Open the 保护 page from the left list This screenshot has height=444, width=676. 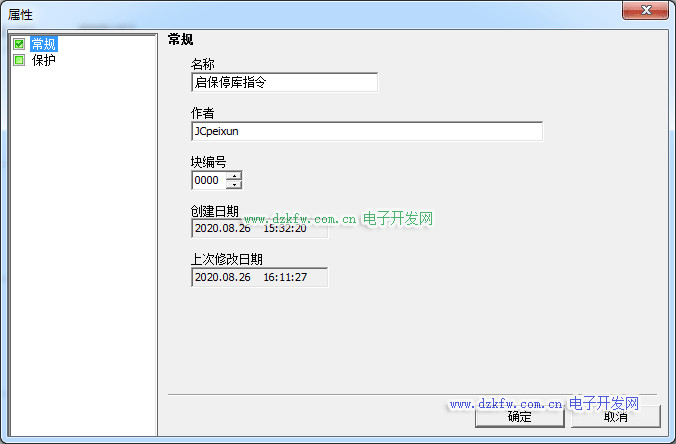(x=44, y=60)
